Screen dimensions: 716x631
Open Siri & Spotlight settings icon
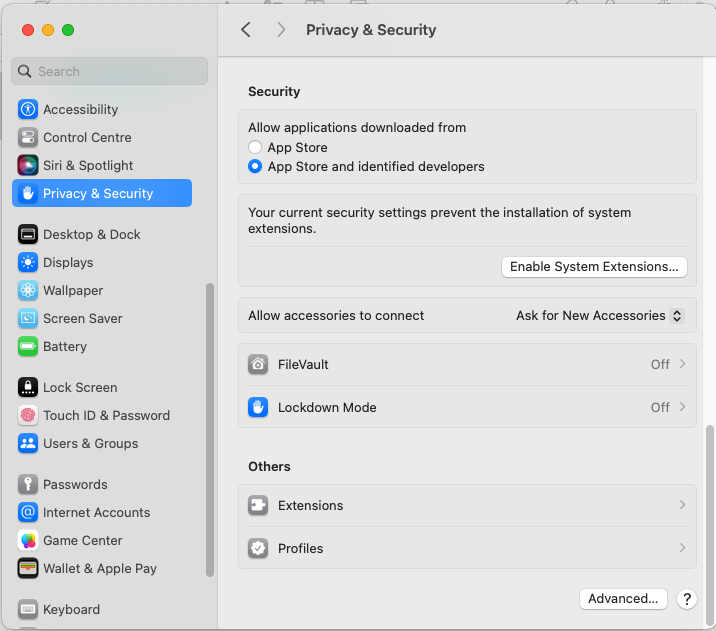(28, 166)
